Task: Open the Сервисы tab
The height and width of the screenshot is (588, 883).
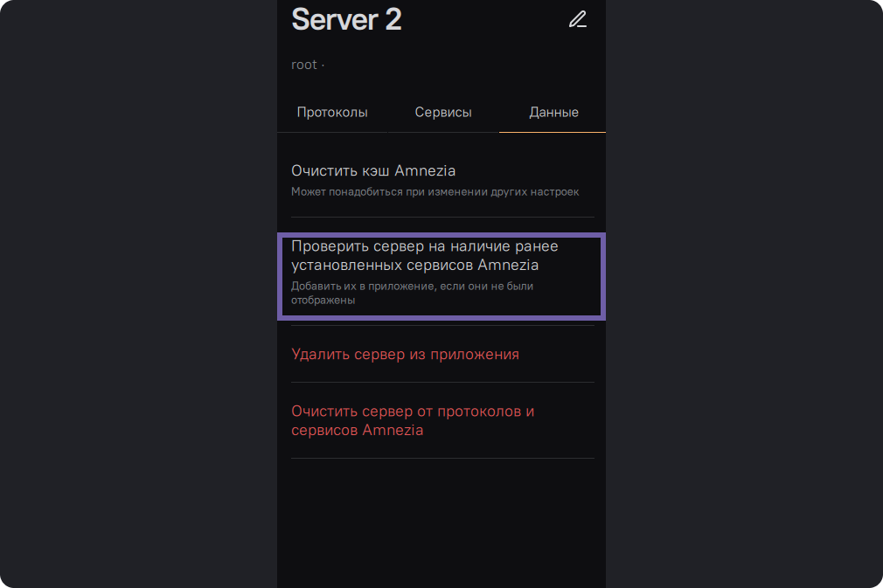Action: [x=443, y=113]
